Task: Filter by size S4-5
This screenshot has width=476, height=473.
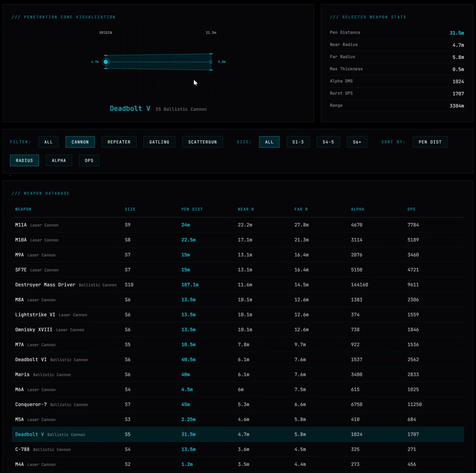Action: click(x=328, y=142)
